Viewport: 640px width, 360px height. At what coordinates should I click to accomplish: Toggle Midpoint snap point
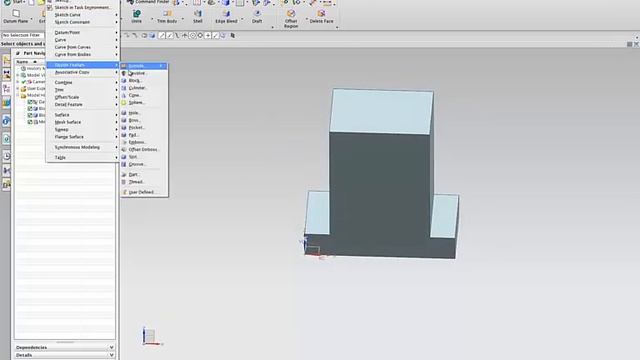[x=170, y=36]
